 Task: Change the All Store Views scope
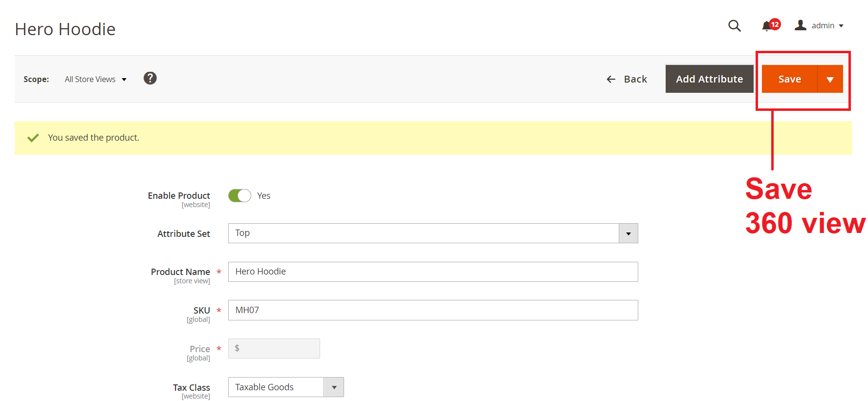pos(96,79)
